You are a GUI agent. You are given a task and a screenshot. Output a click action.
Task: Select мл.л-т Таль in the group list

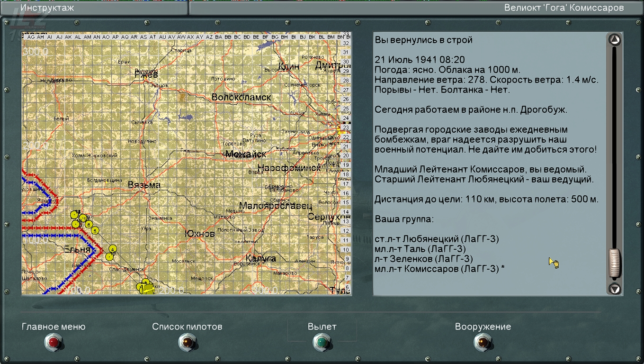click(x=420, y=249)
